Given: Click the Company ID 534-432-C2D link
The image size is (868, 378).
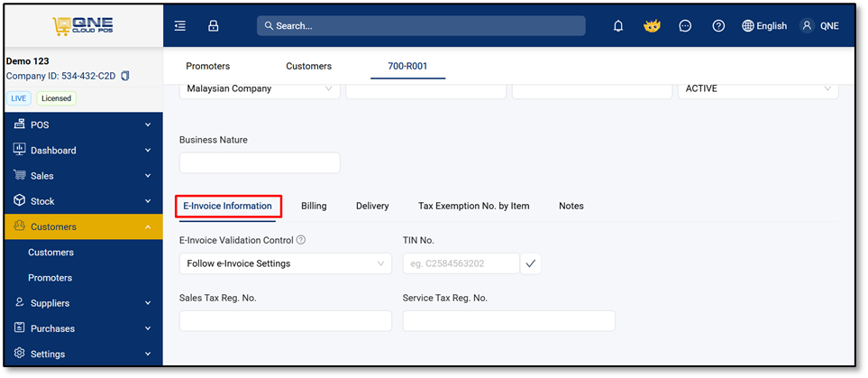Looking at the screenshot, I should coord(61,76).
